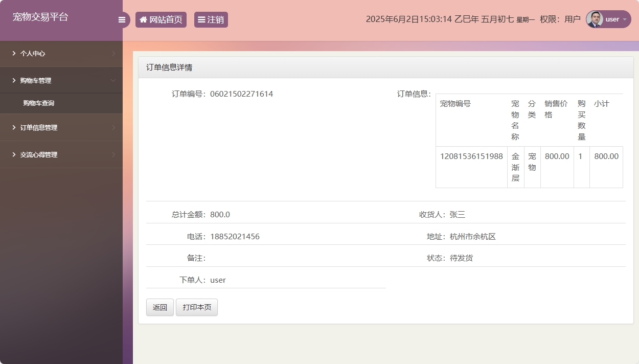Image resolution: width=639 pixels, height=364 pixels.
Task: Click the arrow left of 交流心得管理
Action: tap(14, 154)
